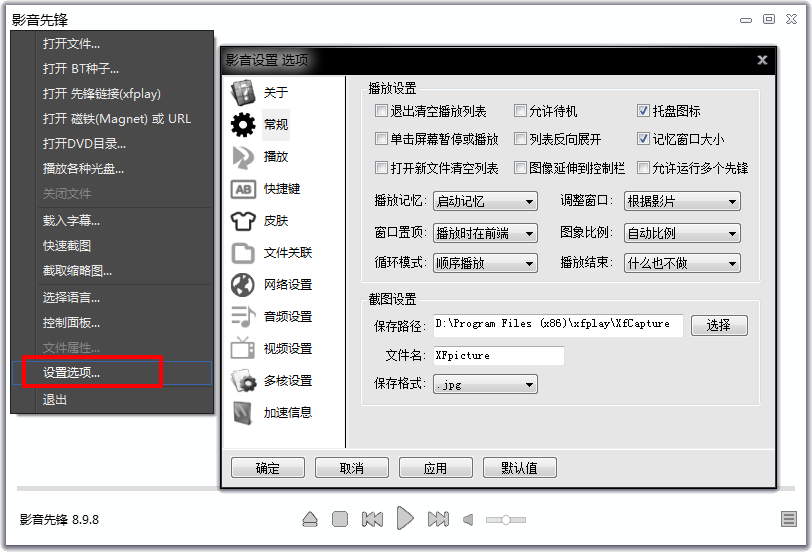Open 控制面板... menu item
This screenshot has width=812, height=552.
(x=112, y=323)
